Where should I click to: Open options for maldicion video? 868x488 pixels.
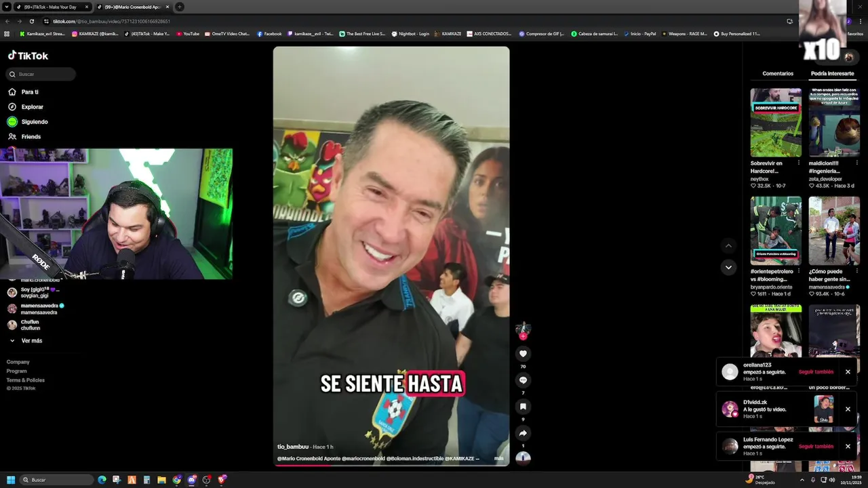(x=856, y=163)
